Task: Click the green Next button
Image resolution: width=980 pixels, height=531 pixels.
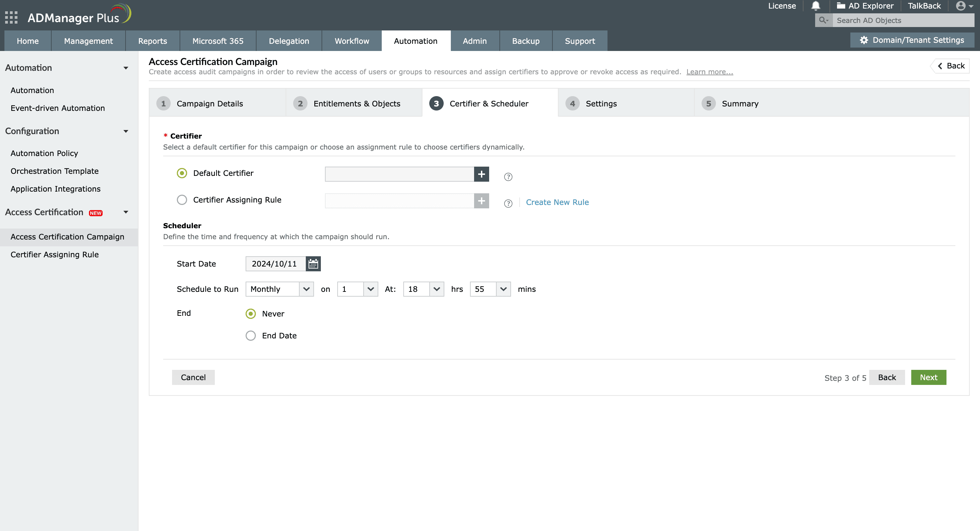Action: pyautogui.click(x=928, y=377)
